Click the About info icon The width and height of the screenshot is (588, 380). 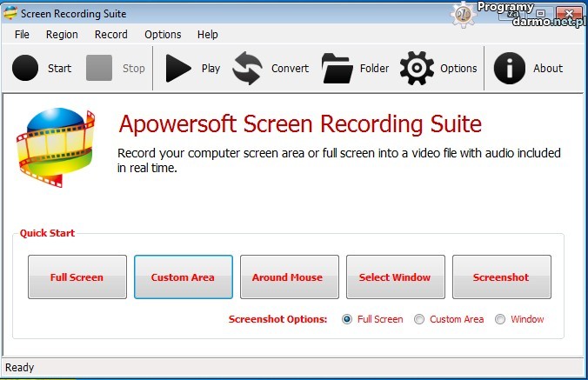tap(510, 68)
